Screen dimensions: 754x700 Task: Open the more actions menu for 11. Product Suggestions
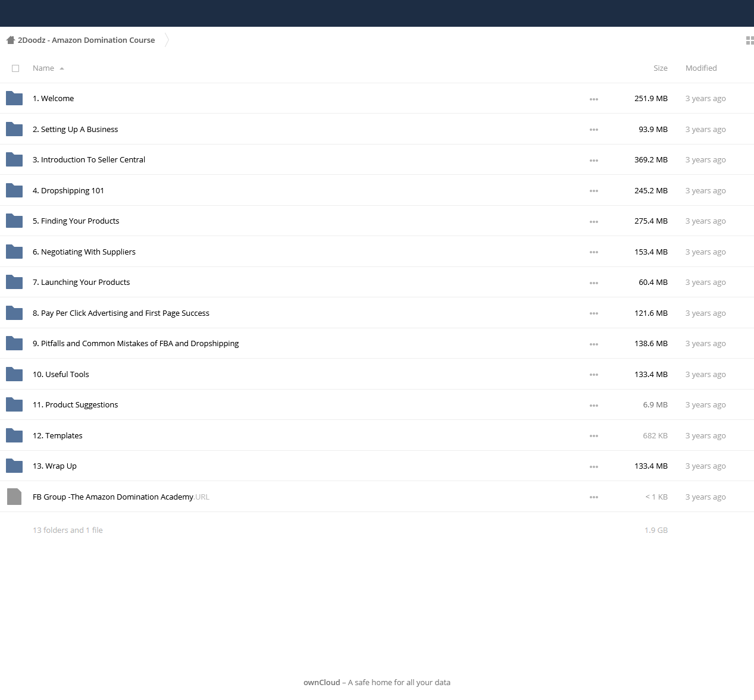point(594,406)
